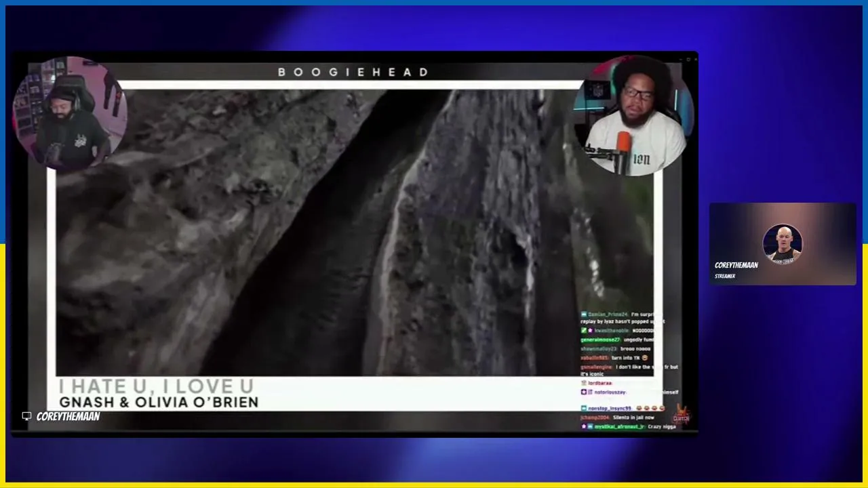Click the 'STREAMER' role label
The image size is (868, 488).
pos(725,276)
